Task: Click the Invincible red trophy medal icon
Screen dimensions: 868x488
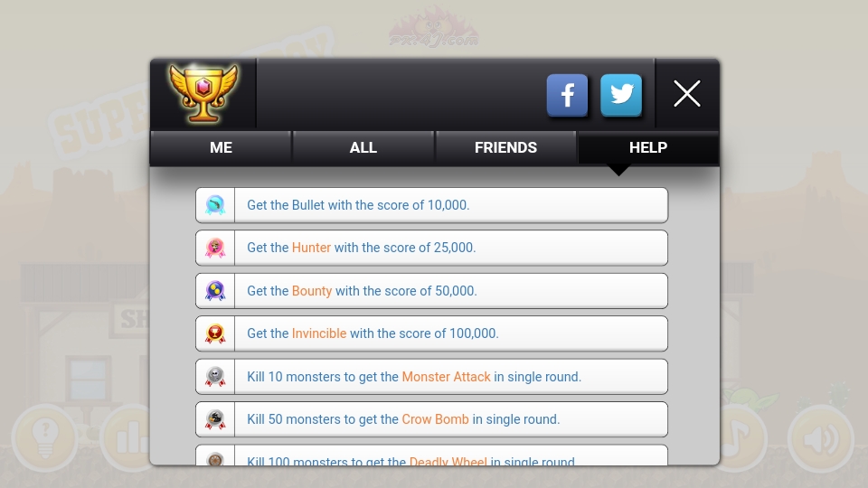Action: click(215, 333)
